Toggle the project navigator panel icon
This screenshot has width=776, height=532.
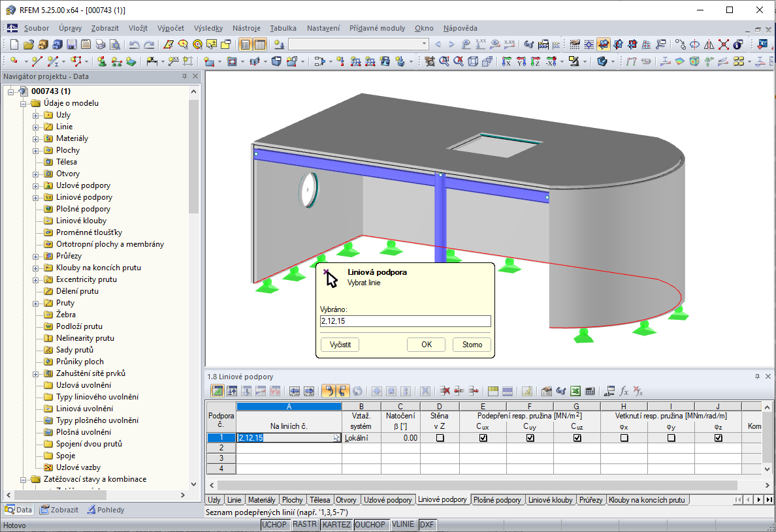click(x=245, y=44)
